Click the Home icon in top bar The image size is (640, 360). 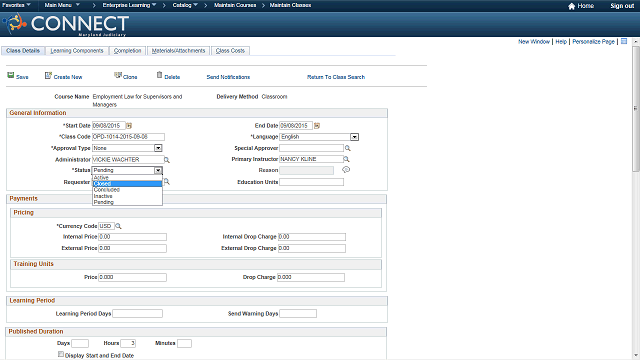click(x=571, y=6)
